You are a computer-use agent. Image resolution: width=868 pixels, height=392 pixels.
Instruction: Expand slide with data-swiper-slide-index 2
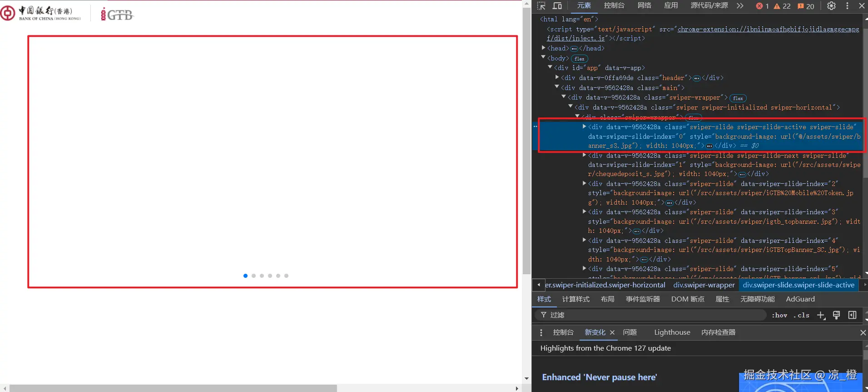coord(584,183)
